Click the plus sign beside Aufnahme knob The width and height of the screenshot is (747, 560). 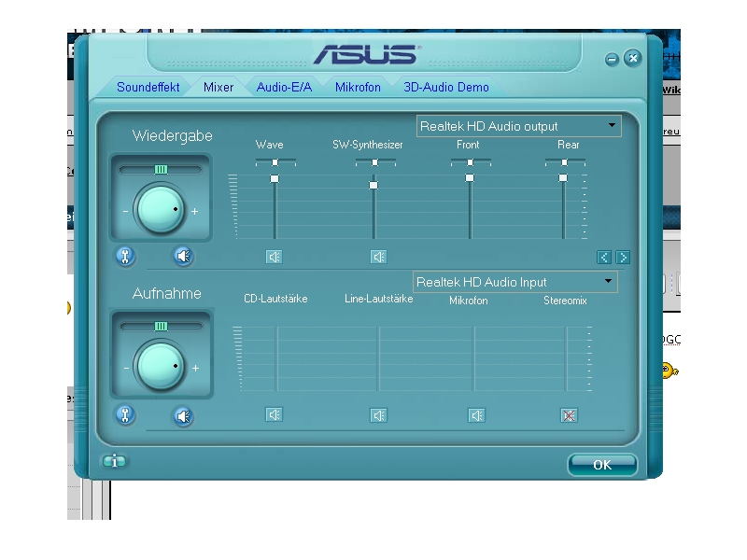pos(195,368)
